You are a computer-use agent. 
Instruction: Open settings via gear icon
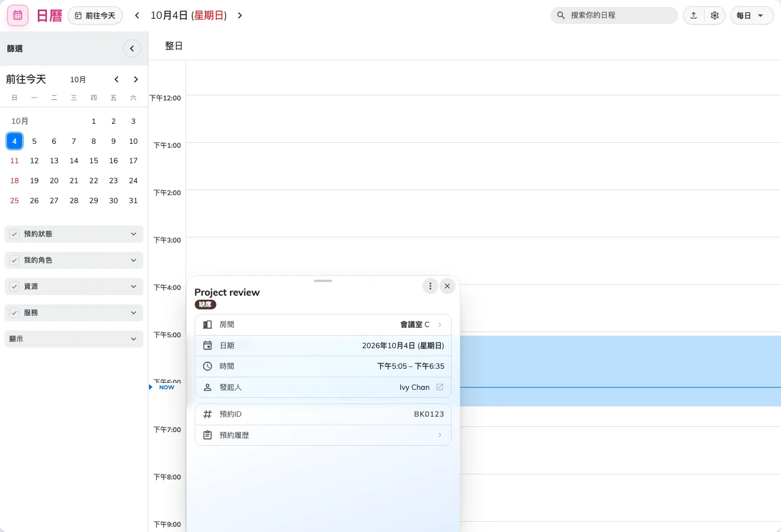coord(715,15)
